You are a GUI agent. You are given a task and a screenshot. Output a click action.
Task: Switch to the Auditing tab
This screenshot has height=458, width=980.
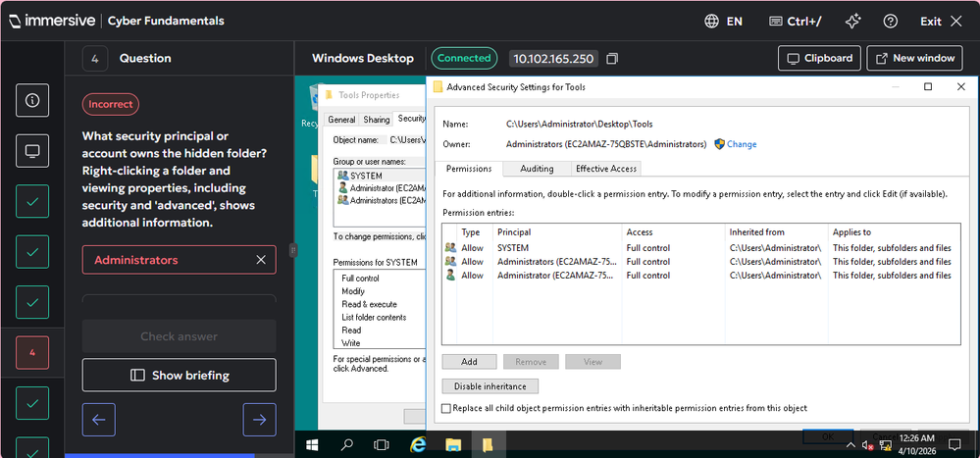coord(536,169)
